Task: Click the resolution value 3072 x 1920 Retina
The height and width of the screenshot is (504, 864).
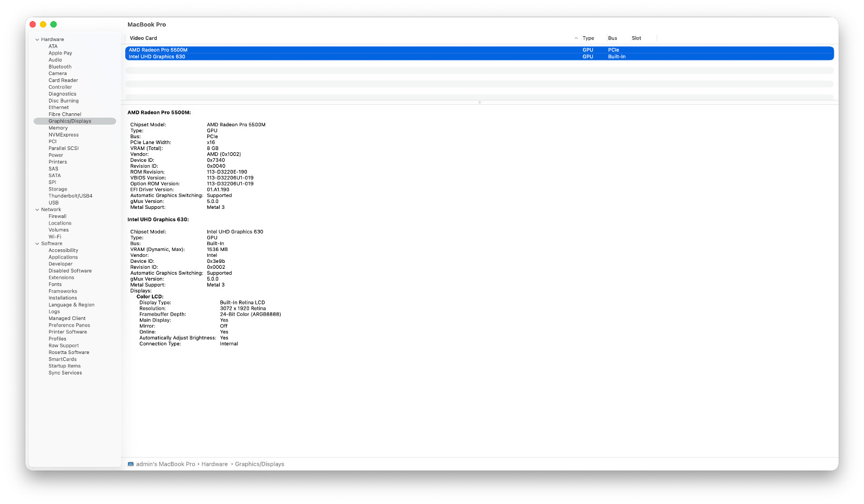Action: click(243, 309)
